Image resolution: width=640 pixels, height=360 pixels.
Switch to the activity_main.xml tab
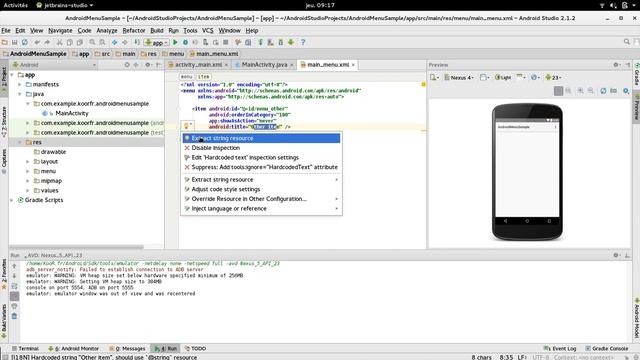click(x=198, y=64)
